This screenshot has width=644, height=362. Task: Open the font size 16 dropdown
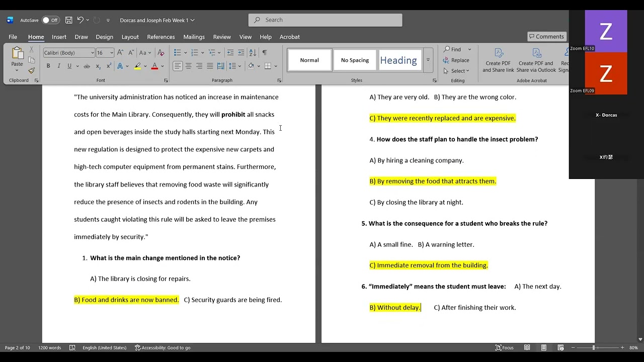113,53
